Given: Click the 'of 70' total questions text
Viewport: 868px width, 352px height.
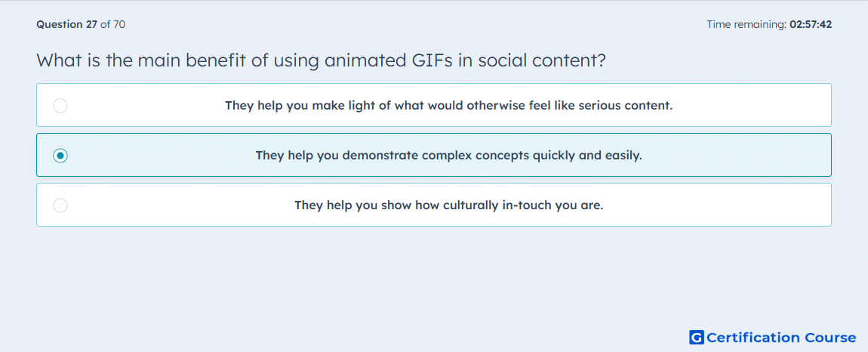Looking at the screenshot, I should [112, 24].
